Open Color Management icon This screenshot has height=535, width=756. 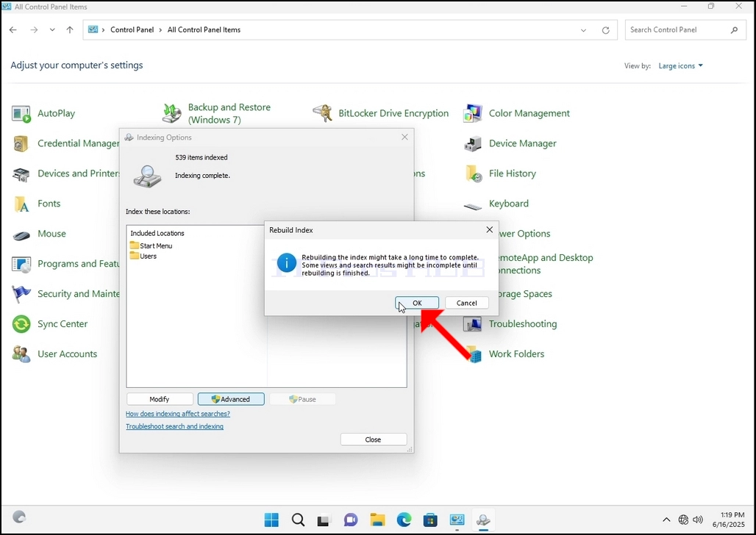(x=472, y=114)
